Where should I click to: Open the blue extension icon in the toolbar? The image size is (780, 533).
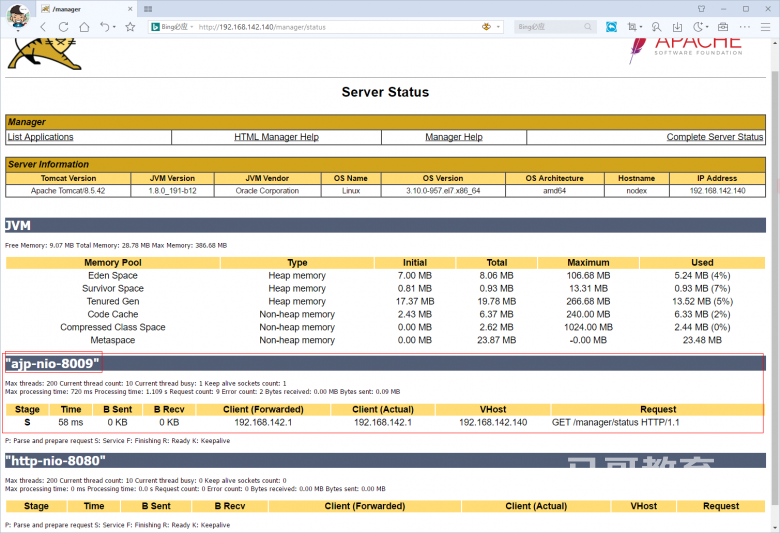[611, 27]
